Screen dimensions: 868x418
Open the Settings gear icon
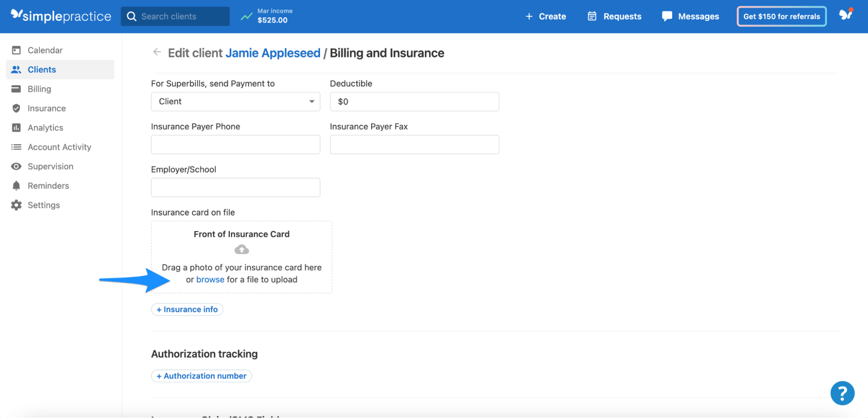click(16, 205)
